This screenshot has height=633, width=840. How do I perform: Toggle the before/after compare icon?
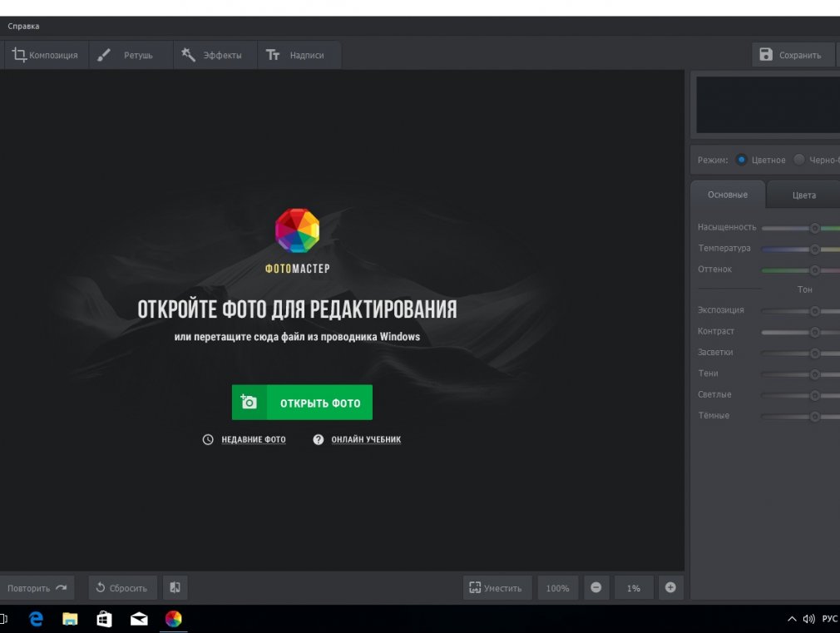pos(175,588)
